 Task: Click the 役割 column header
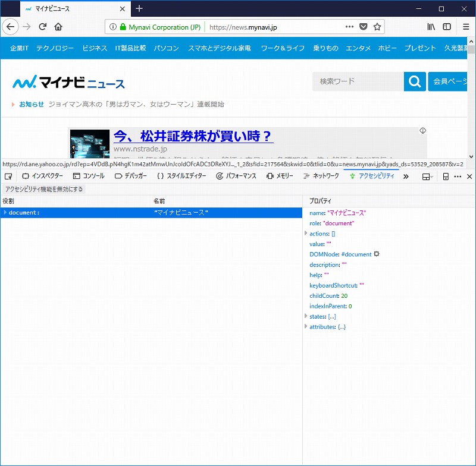(8, 201)
